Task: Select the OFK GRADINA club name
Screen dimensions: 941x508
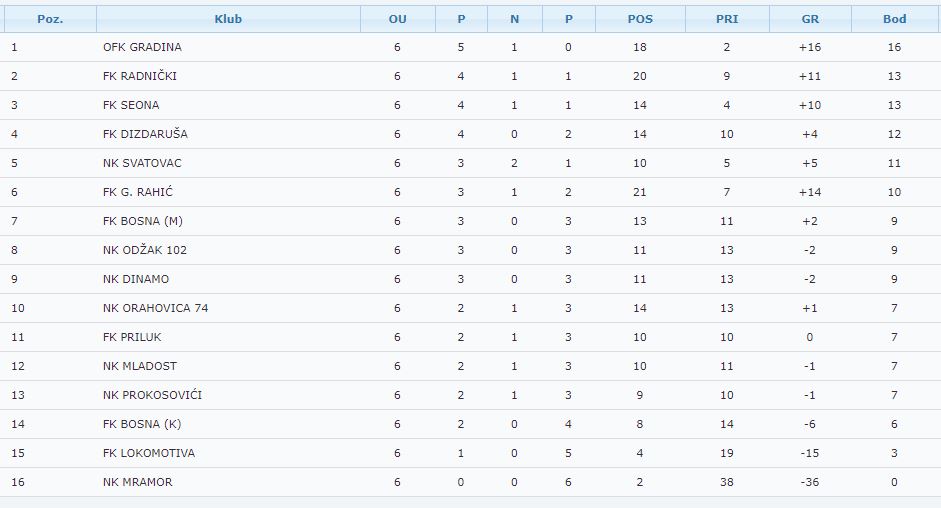Action: click(142, 47)
